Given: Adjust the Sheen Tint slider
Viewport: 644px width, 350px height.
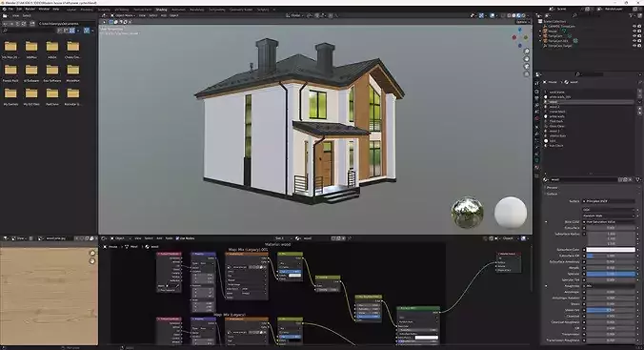Looking at the screenshot, I should pos(611,310).
